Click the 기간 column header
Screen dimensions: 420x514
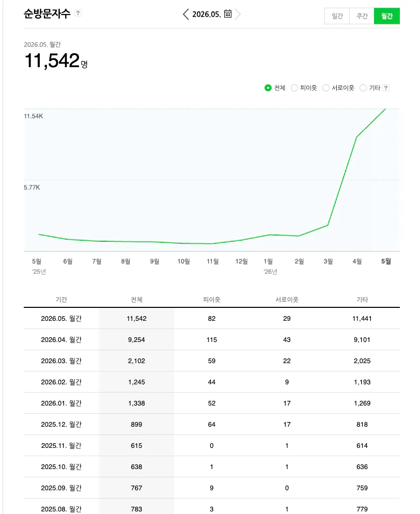[x=61, y=299]
